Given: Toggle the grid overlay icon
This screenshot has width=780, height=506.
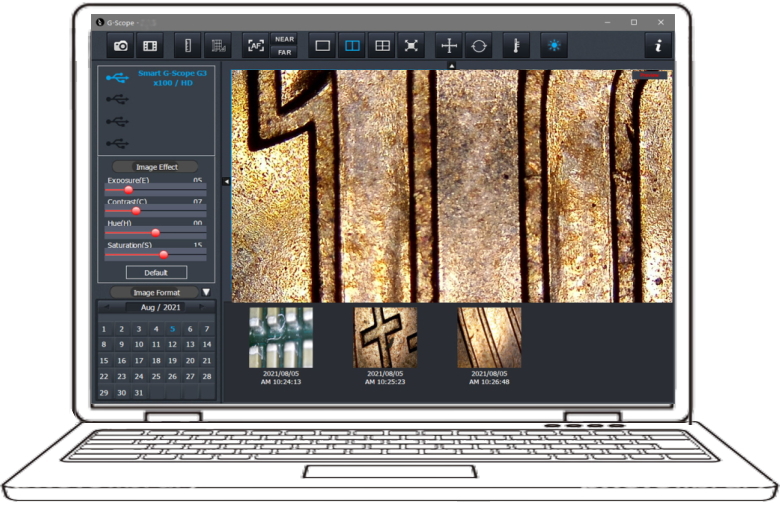Looking at the screenshot, I should pyautogui.click(x=218, y=46).
